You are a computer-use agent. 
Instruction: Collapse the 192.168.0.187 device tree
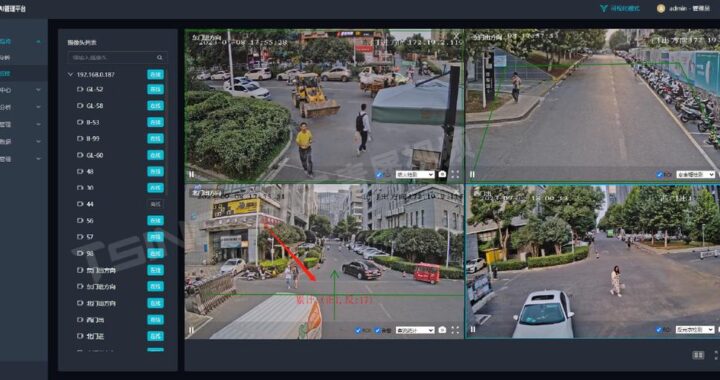(x=70, y=74)
